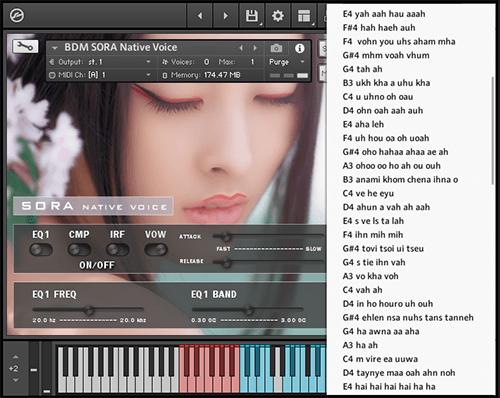Click the Max voices value field
This screenshot has width=500, height=398.
tap(252, 62)
